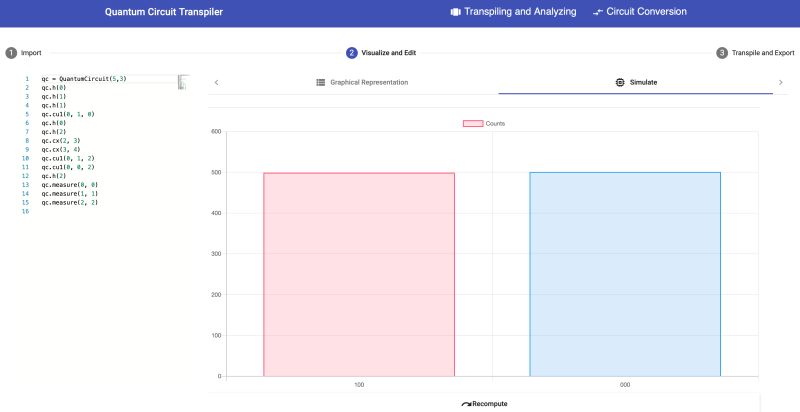The image size is (800, 412).
Task: Click the Graphical Representation list icon
Action: (320, 82)
